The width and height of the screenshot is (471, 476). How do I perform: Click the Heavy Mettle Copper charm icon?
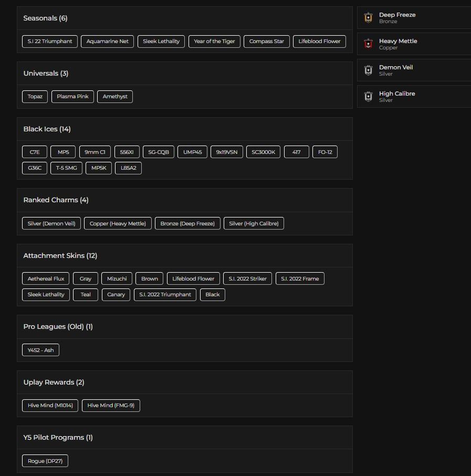pyautogui.click(x=368, y=44)
